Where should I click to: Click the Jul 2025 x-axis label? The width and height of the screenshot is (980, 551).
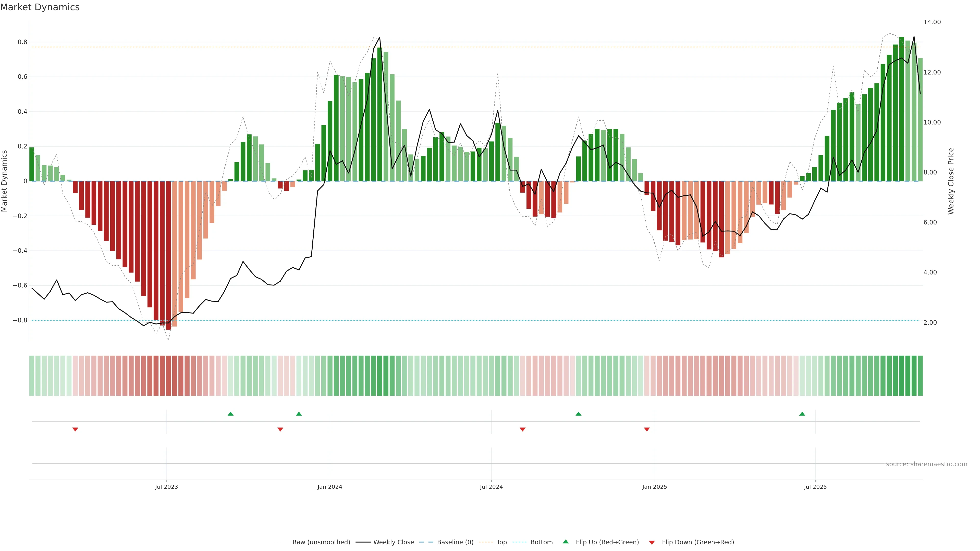[x=815, y=487]
